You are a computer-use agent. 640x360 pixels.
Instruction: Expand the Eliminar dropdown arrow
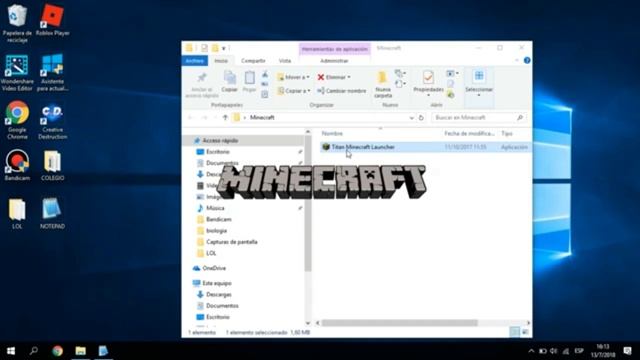pyautogui.click(x=349, y=77)
